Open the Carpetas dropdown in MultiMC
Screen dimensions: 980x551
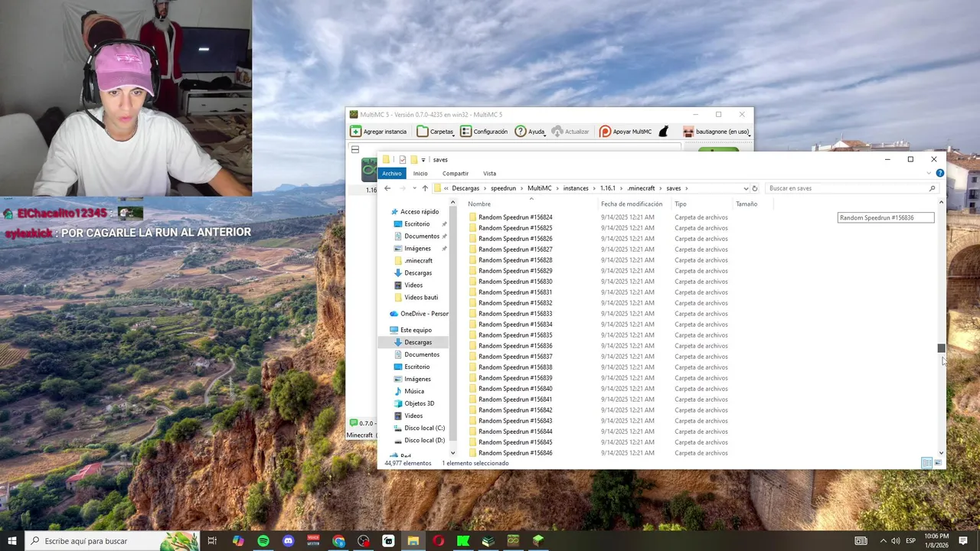click(x=435, y=132)
